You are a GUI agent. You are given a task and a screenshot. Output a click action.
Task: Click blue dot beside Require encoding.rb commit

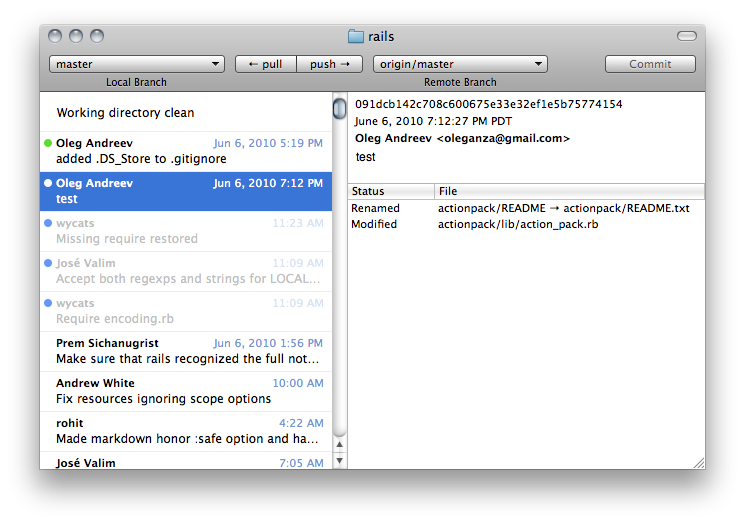click(48, 303)
